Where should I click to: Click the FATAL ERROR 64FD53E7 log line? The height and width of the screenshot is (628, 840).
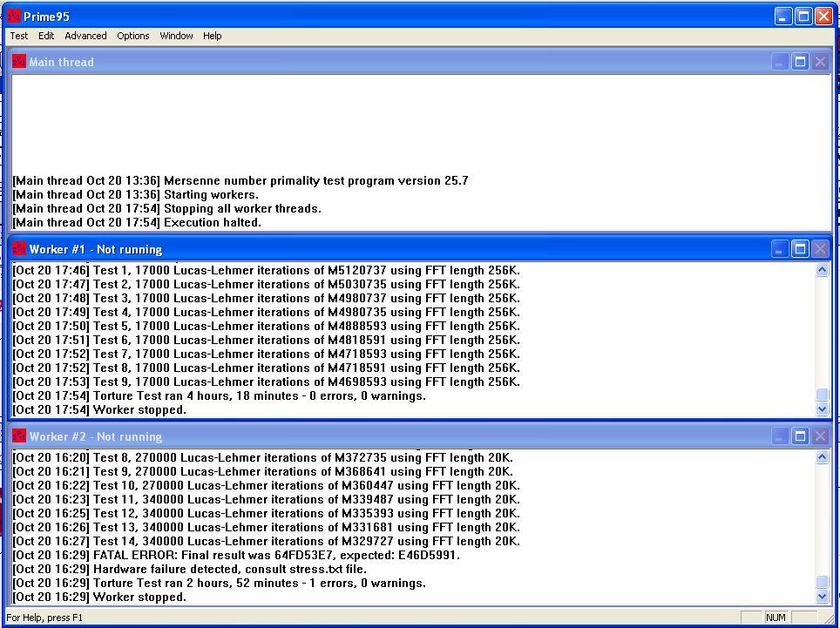coord(236,555)
